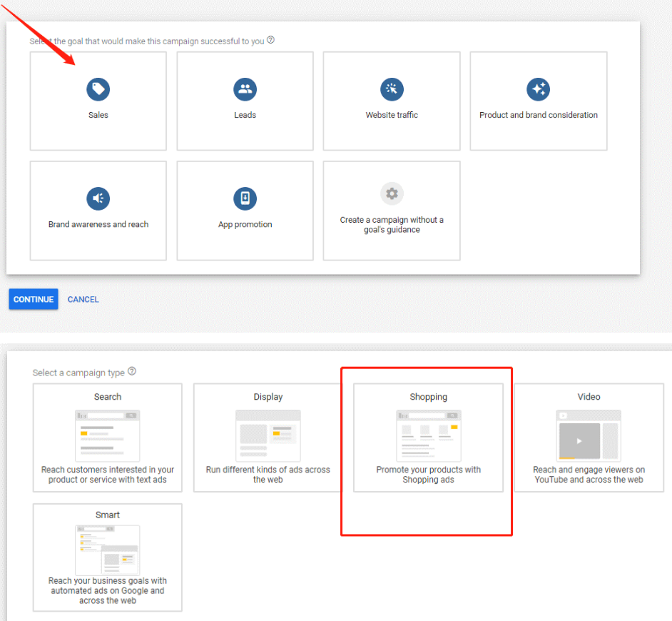This screenshot has height=621, width=672.
Task: Click the Leads people icon
Action: [245, 89]
